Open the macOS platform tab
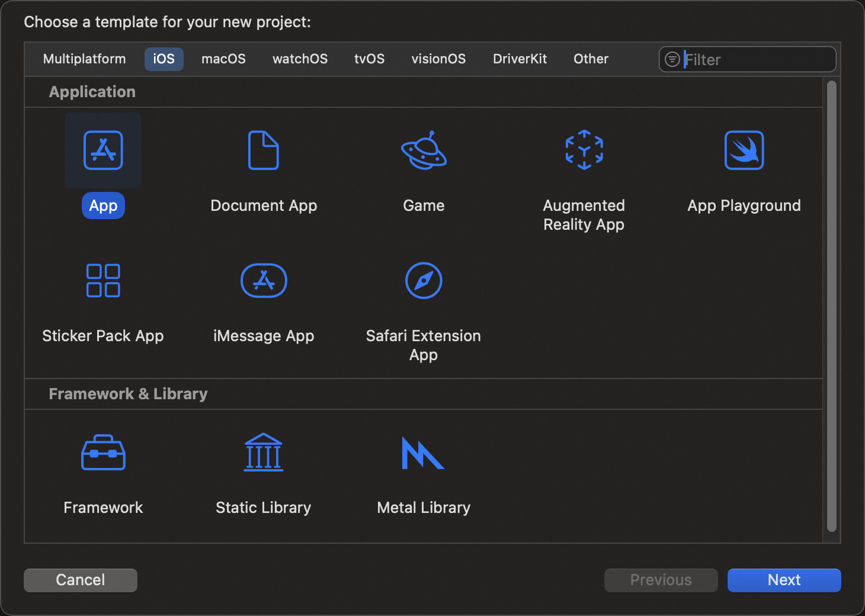865x616 pixels. pyautogui.click(x=223, y=59)
